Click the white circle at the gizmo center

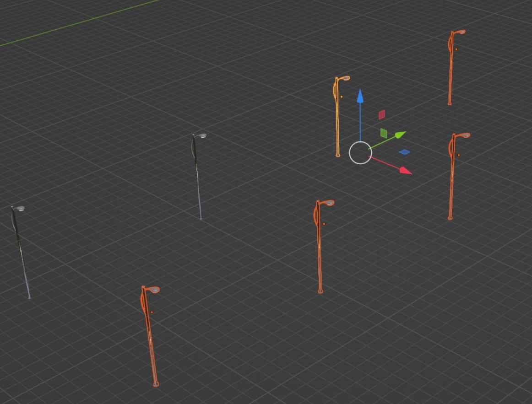click(x=360, y=153)
